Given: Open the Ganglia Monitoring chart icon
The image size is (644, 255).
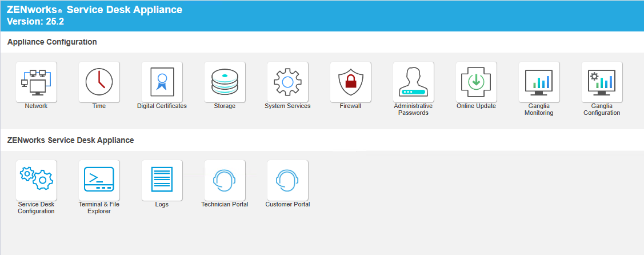Looking at the screenshot, I should click(x=539, y=82).
